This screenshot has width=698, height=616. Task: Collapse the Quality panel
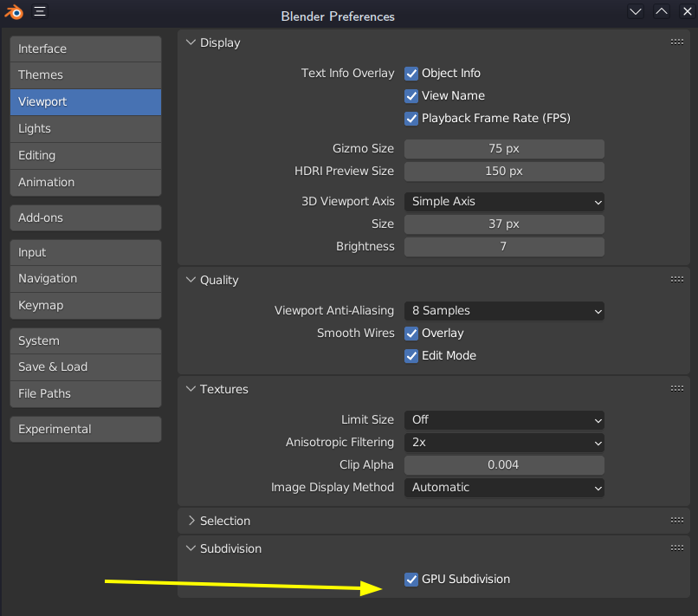pos(191,280)
